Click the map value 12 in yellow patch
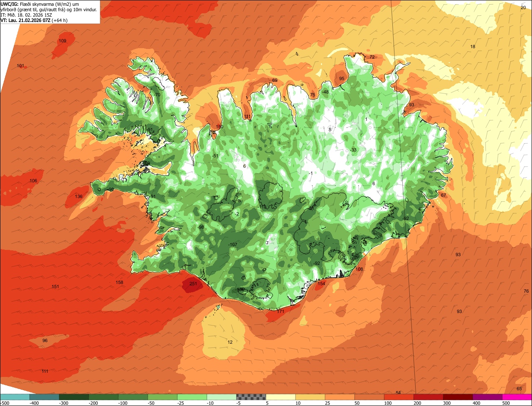Viewport: 532px width, 406px height. pos(230,342)
